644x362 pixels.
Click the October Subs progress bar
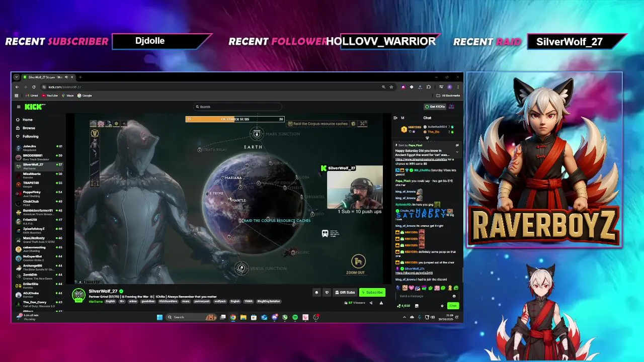(x=235, y=119)
